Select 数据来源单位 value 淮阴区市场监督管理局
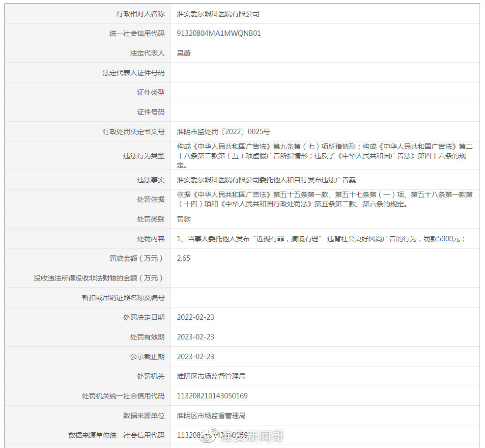Screen dimensions: 485x448 (x=211, y=416)
